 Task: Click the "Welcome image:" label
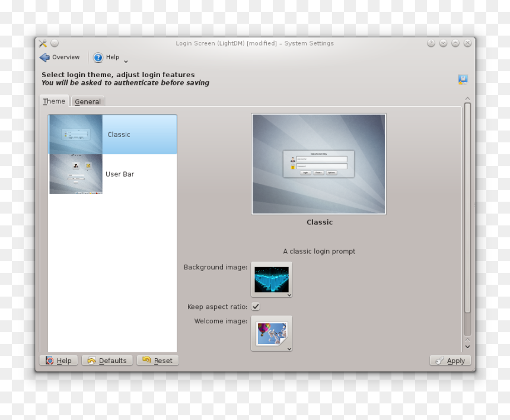pos(221,321)
